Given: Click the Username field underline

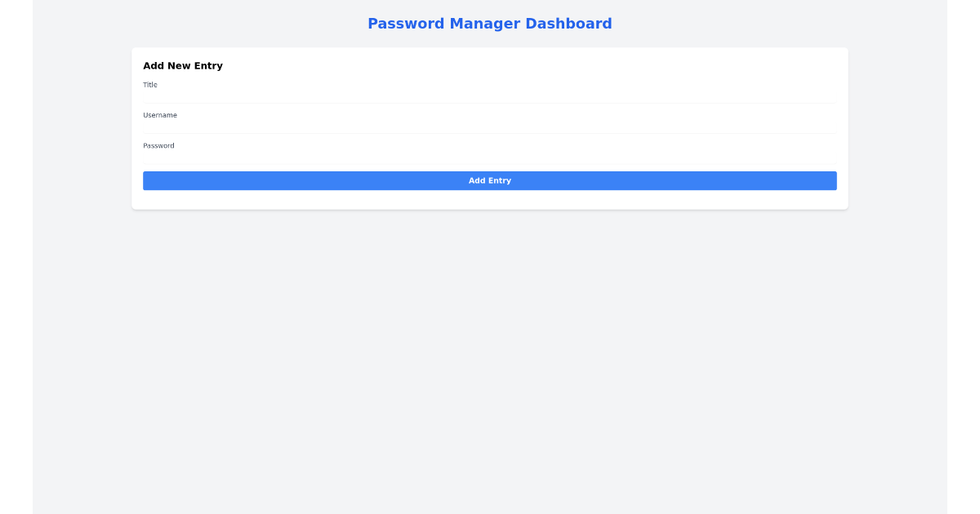Looking at the screenshot, I should (x=490, y=132).
